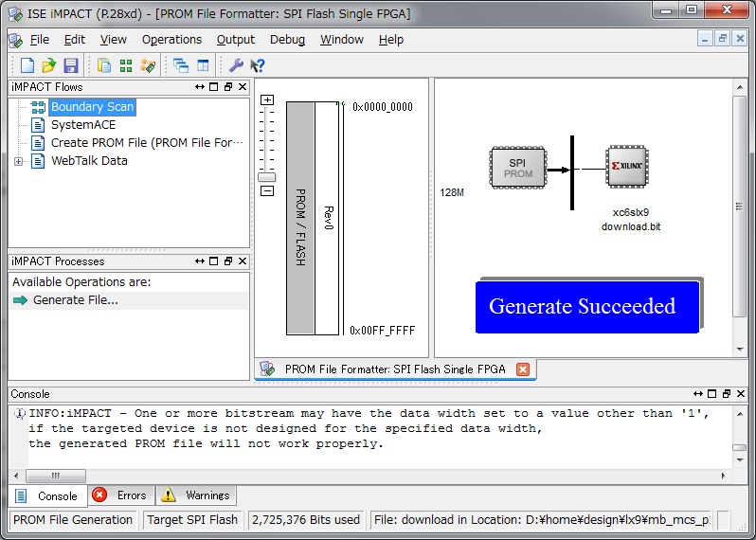Viewport: 756px width, 540px height.
Task: Click the Save floppy disk icon
Action: tap(71, 65)
